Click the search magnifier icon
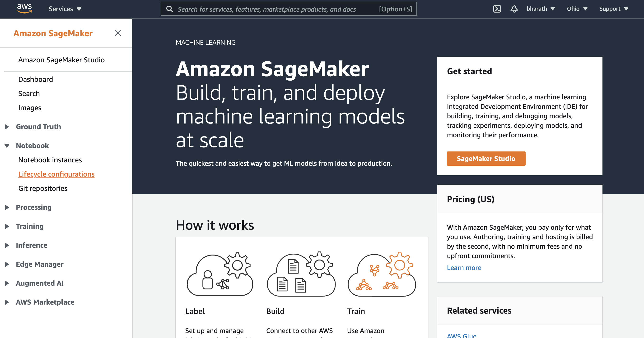Image resolution: width=644 pixels, height=338 pixels. [169, 9]
